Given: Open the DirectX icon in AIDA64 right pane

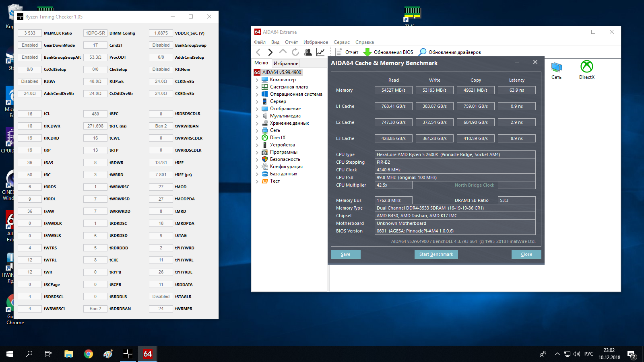Looking at the screenshot, I should pyautogui.click(x=587, y=70).
